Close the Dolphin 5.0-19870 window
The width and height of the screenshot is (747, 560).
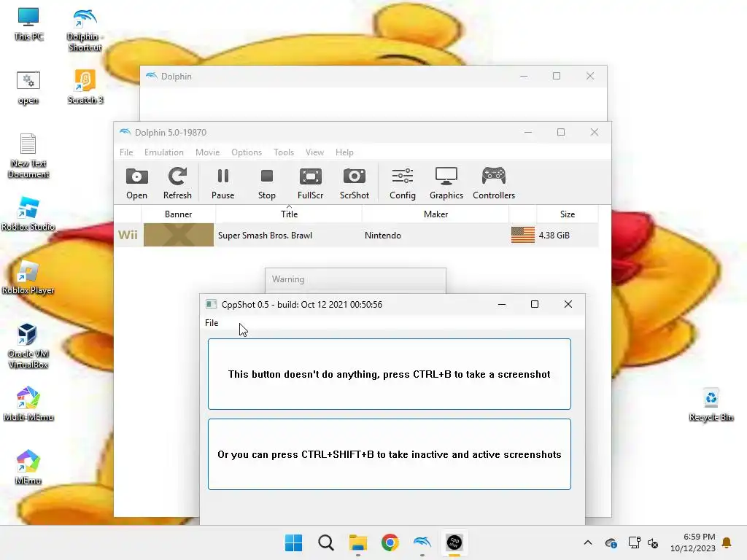pyautogui.click(x=594, y=133)
